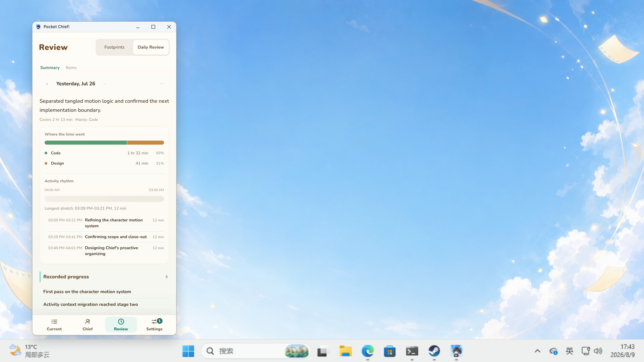
Task: Open 'Confirming scope and close-out' entry
Action: [106, 237]
